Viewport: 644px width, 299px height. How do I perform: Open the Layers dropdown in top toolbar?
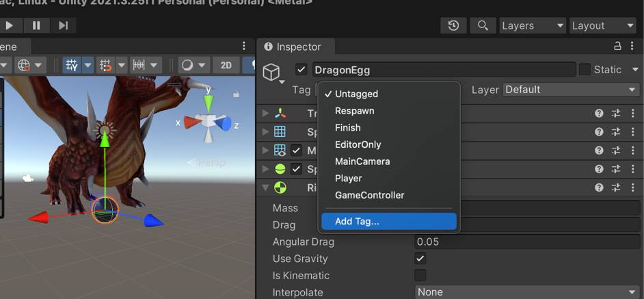[532, 25]
